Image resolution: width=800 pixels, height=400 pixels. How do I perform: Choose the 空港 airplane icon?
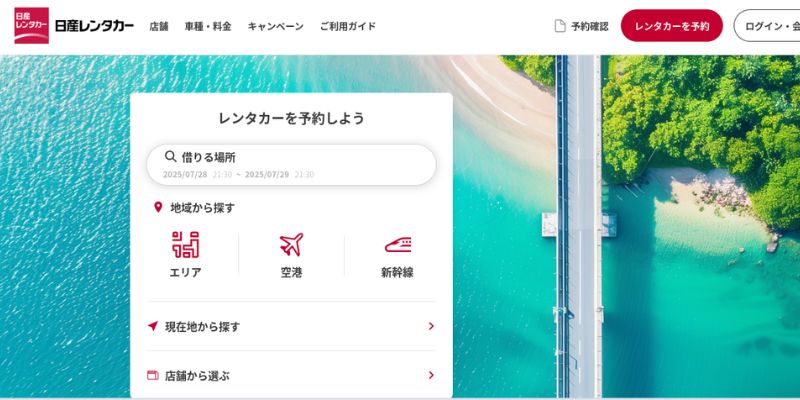[x=291, y=244]
